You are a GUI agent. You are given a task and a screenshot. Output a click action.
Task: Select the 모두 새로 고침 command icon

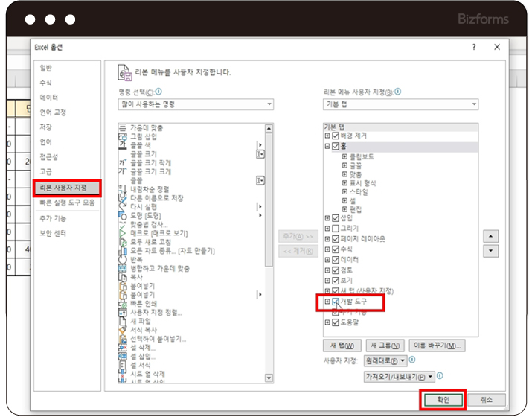click(123, 242)
